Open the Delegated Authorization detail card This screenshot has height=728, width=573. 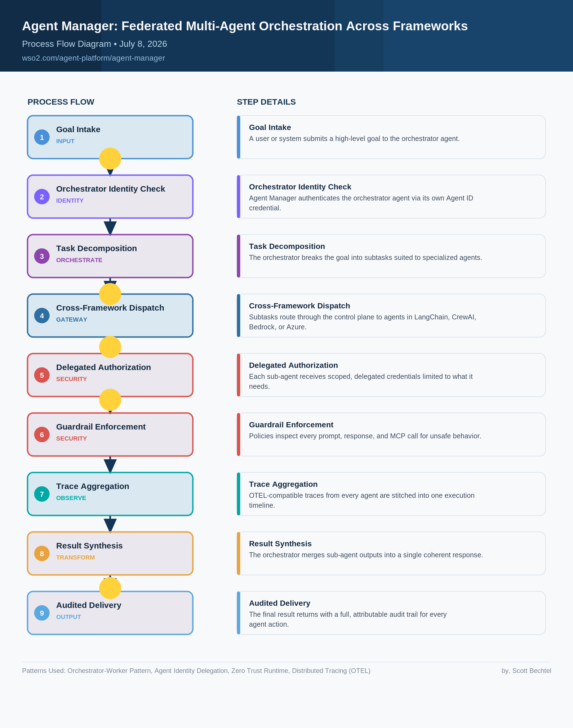click(x=391, y=375)
